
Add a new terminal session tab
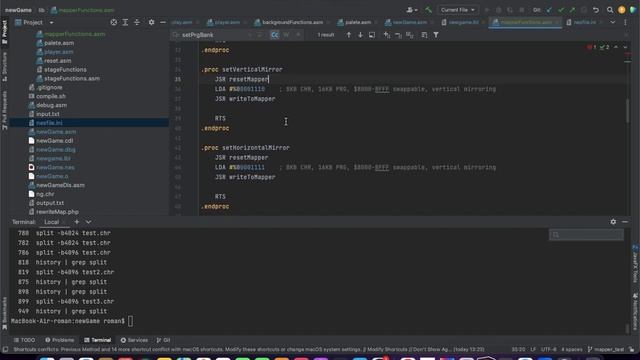coord(77,222)
